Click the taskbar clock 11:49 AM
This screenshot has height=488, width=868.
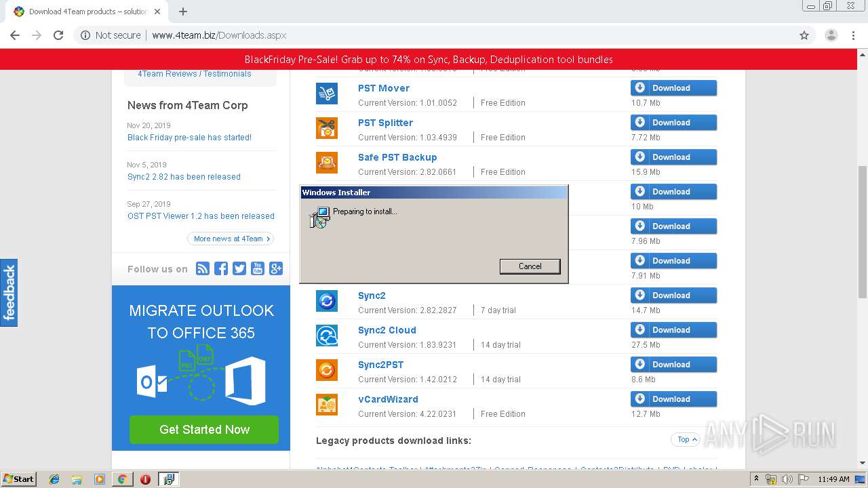pyautogui.click(x=833, y=479)
